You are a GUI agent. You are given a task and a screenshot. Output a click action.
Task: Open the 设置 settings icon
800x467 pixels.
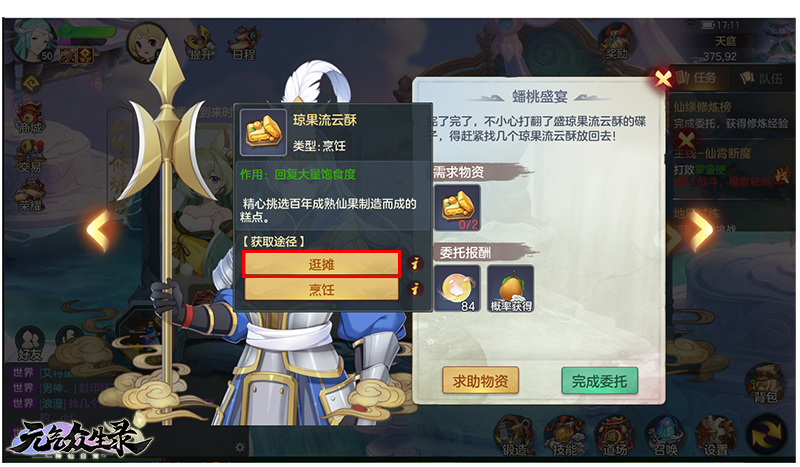[x=715, y=435]
